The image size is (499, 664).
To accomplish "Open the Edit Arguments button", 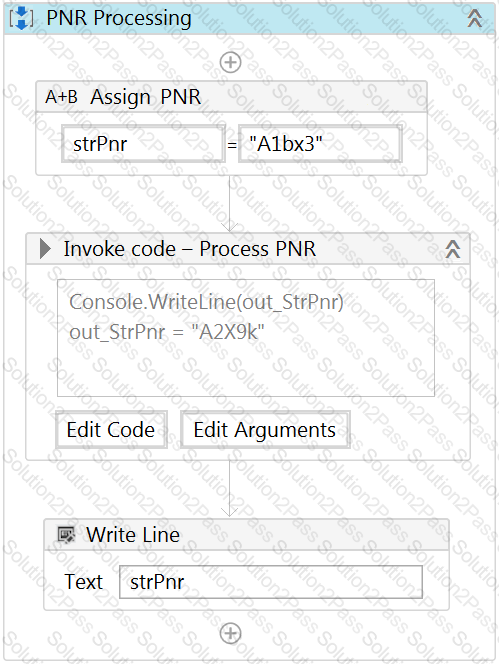I will (265, 430).
